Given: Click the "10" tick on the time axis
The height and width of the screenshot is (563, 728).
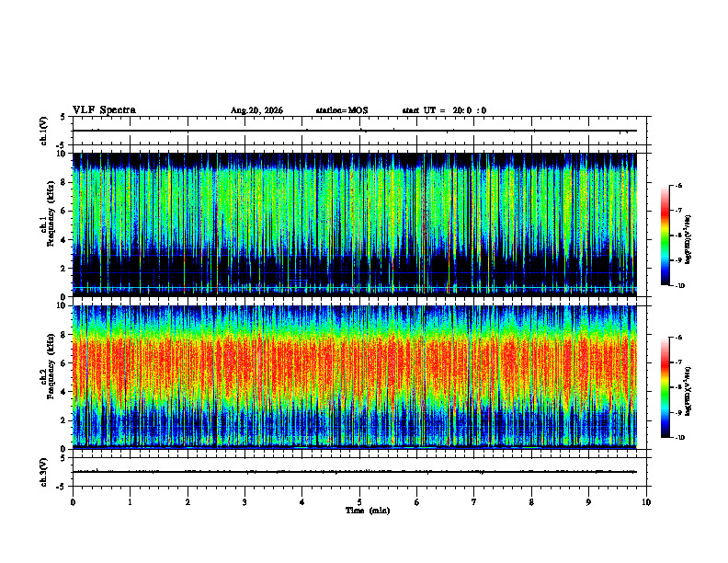Looking at the screenshot, I should 646,502.
